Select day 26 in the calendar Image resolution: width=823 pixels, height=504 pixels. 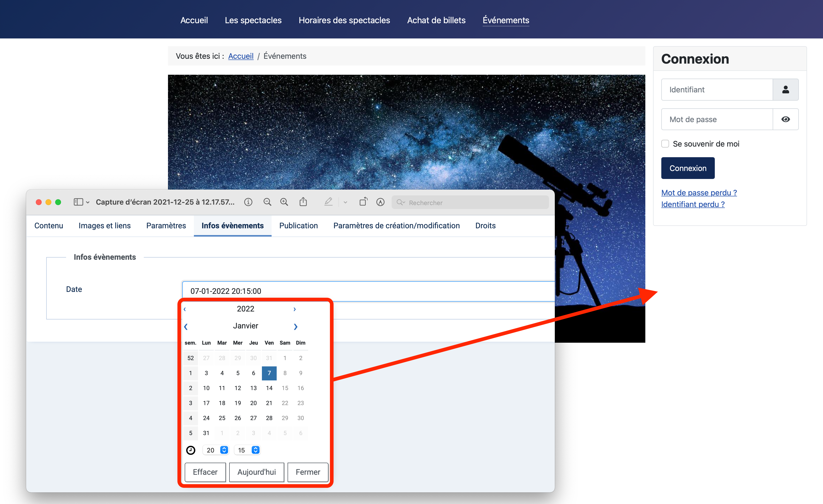[x=237, y=418]
